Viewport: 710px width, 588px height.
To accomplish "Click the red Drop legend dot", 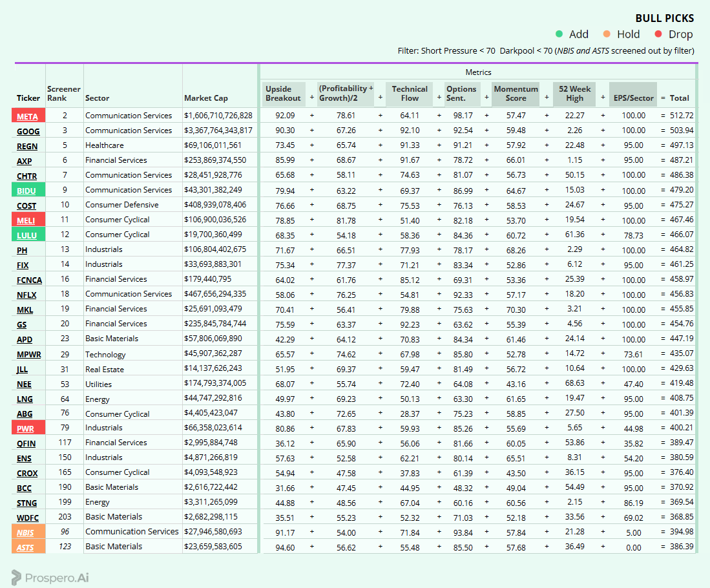I will click(658, 34).
